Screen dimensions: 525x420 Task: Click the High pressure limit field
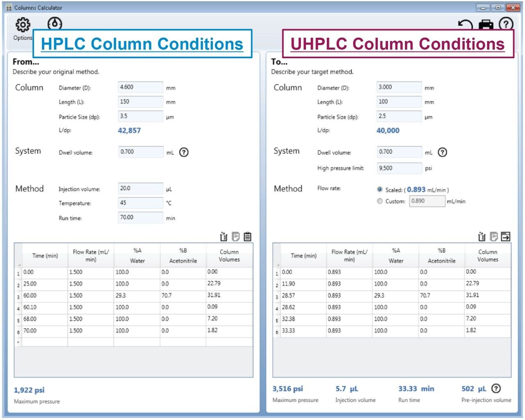pyautogui.click(x=399, y=168)
